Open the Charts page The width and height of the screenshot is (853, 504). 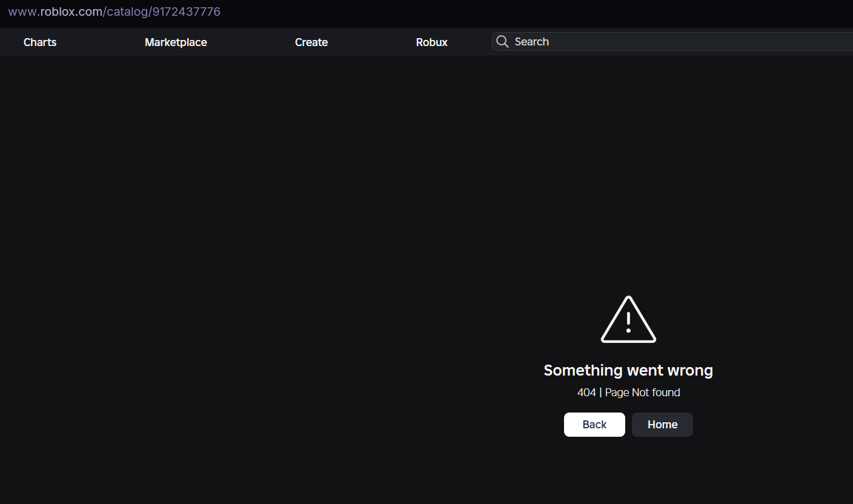[40, 42]
